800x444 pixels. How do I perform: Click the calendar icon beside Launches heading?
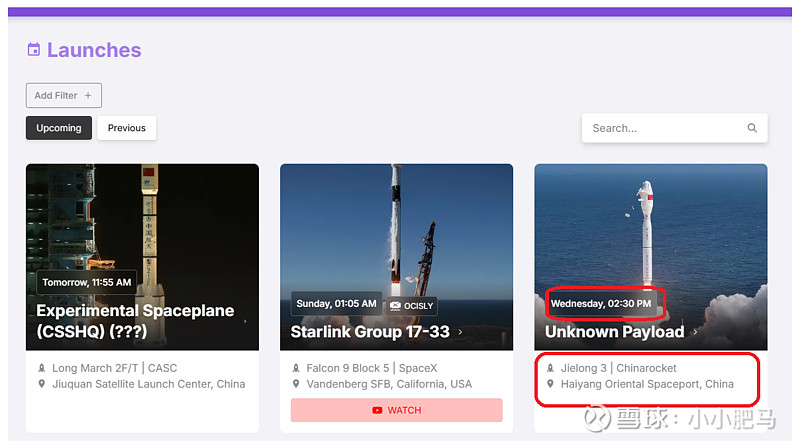click(x=34, y=50)
